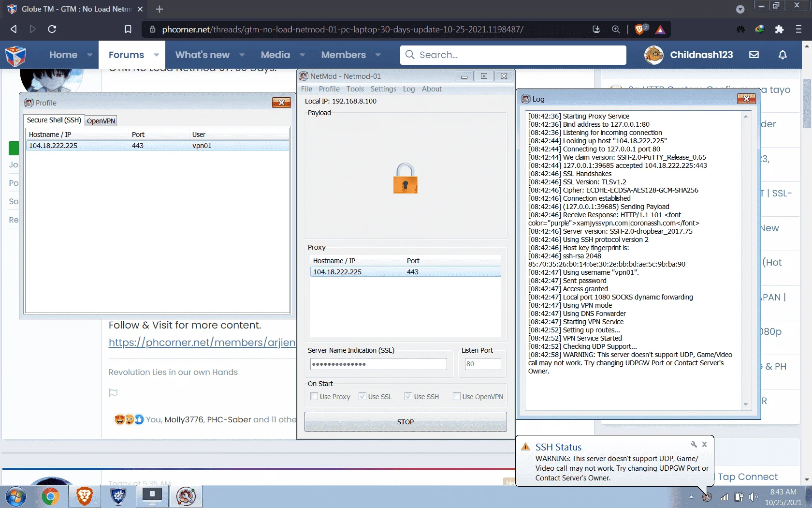Click the Brave Shields lion icon
812x508 pixels.
[640, 29]
